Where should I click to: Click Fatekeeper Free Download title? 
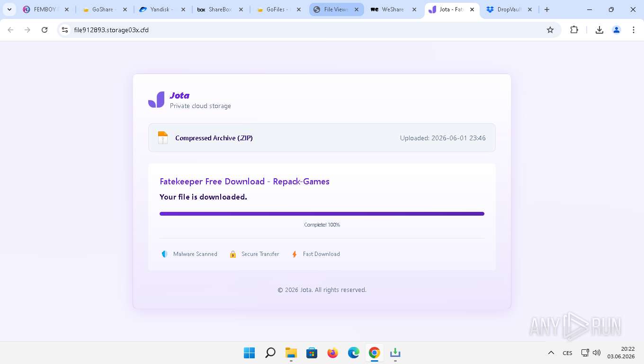[x=244, y=182]
